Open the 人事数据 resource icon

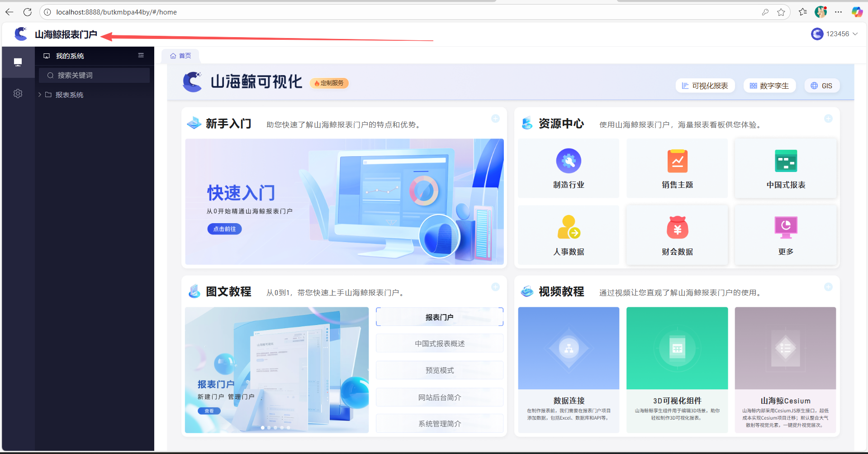tap(569, 227)
